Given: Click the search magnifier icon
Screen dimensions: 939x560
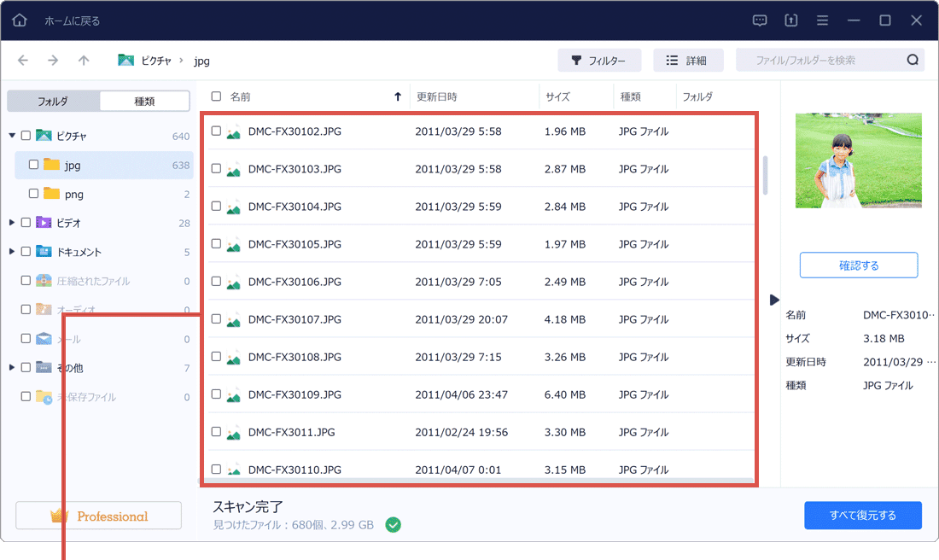Looking at the screenshot, I should point(913,60).
